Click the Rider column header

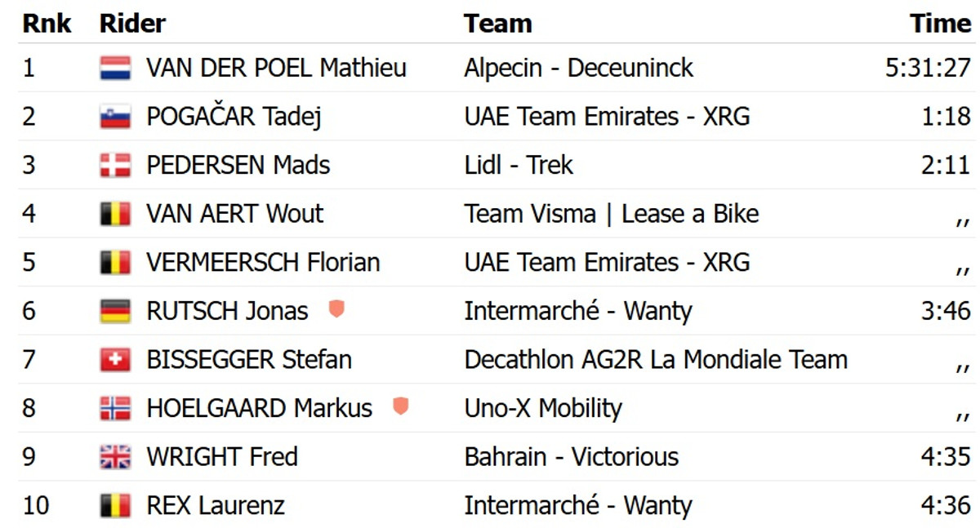point(132,24)
